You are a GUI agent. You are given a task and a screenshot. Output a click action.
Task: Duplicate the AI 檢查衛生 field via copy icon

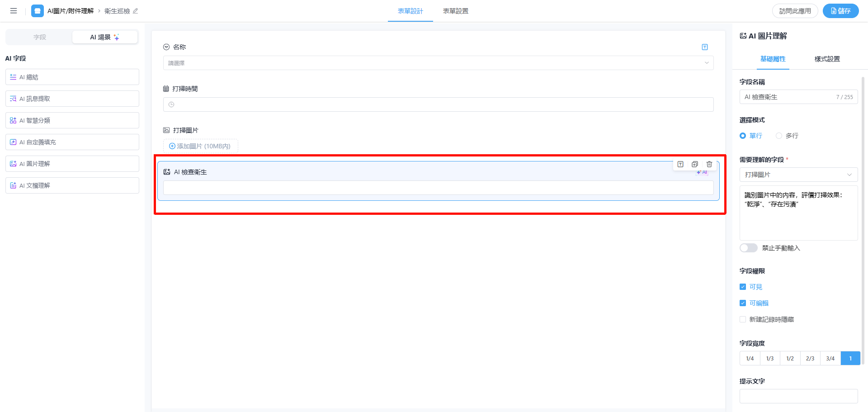[x=694, y=164]
